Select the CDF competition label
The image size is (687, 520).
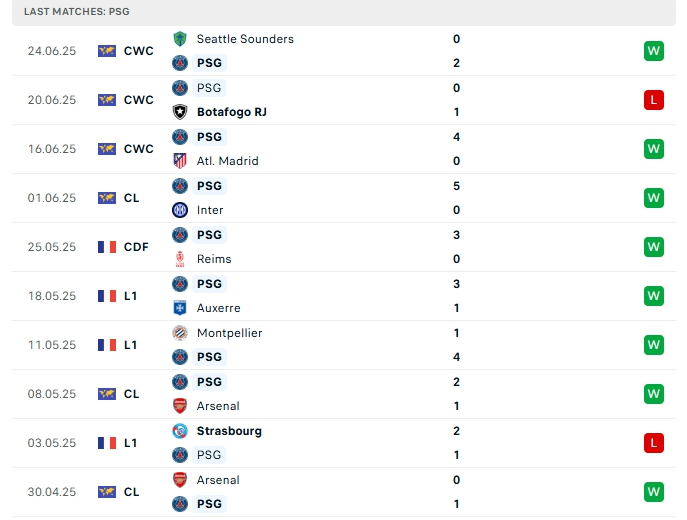[136, 247]
